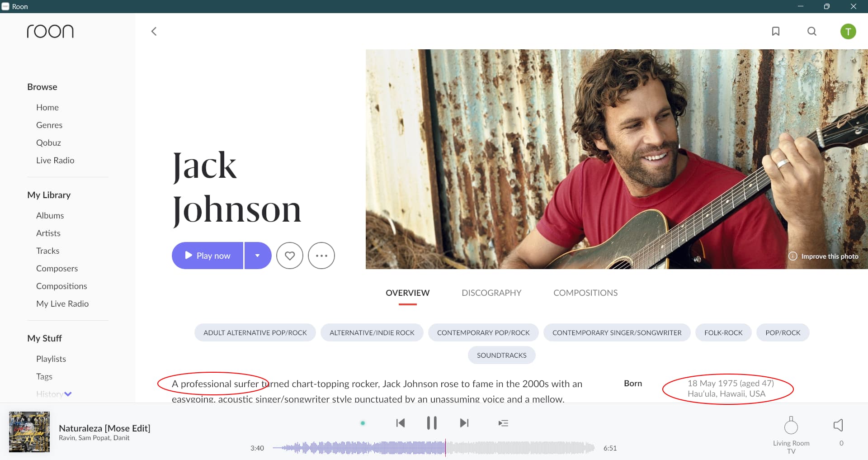Select the Soundtracks genre tag
The image size is (868, 460).
coord(502,355)
